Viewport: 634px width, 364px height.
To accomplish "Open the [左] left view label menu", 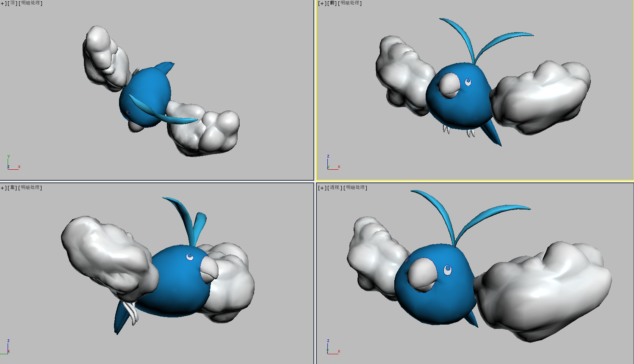I will 13,188.
